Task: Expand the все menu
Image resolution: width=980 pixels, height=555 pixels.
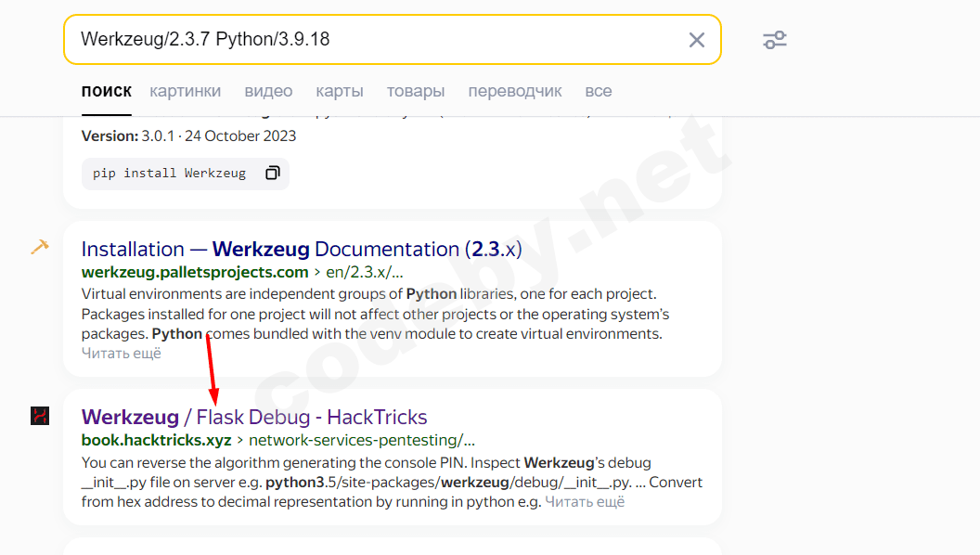Action: coord(598,91)
